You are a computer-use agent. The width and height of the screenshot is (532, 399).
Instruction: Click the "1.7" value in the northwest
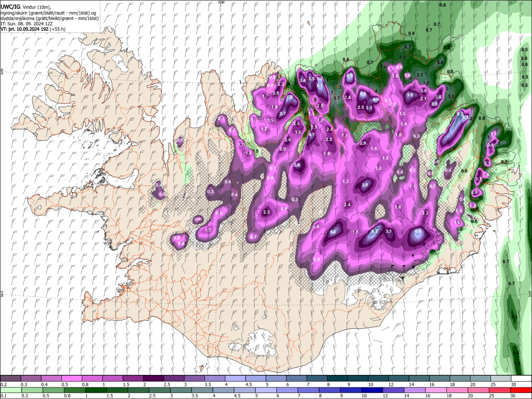tap(240, 145)
